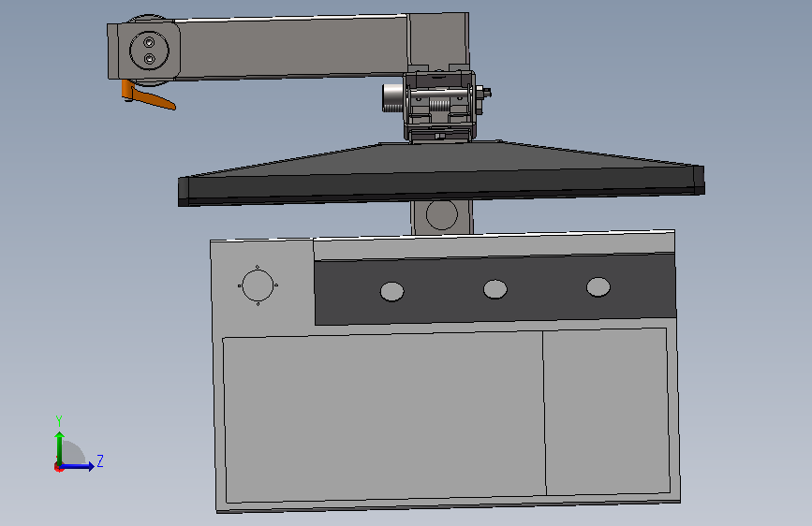This screenshot has width=812, height=526.
Task: Select the circle with four tick marks
Action: click(x=258, y=285)
